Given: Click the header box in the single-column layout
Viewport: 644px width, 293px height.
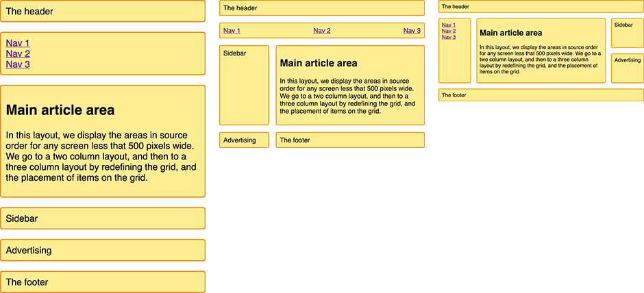Looking at the screenshot, I should click(x=103, y=12).
